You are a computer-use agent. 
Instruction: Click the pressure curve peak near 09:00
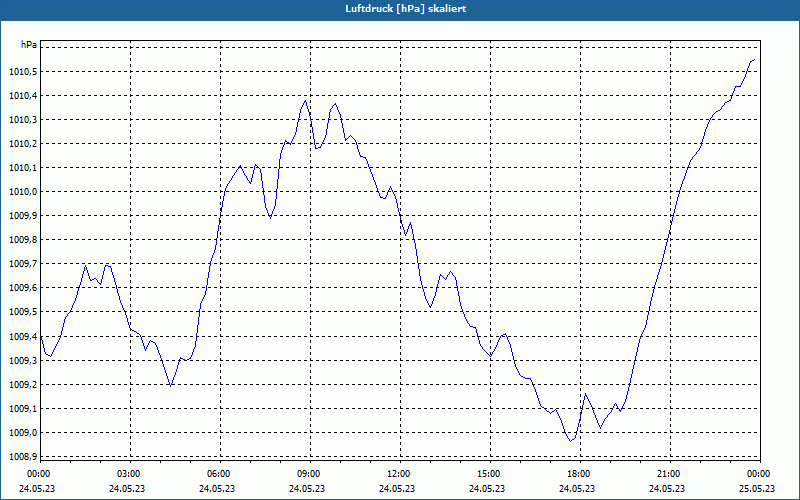306,101
